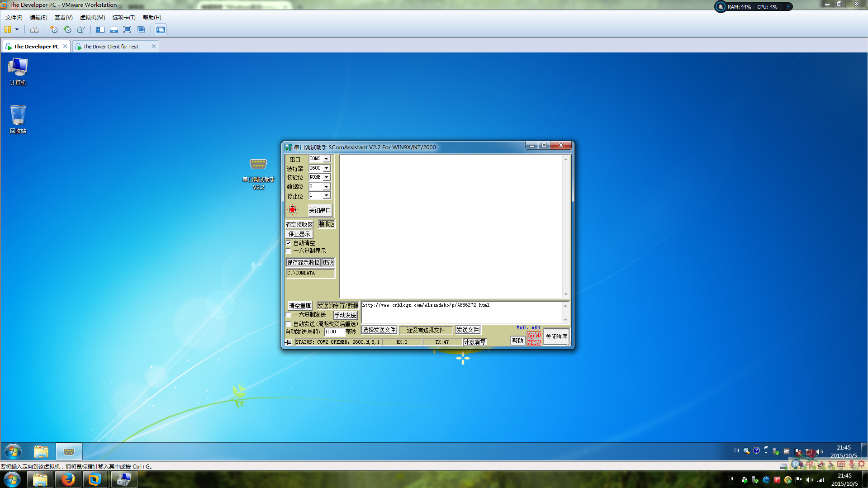Viewport: 868px width, 488px height.
Task: Toggle the thumbnail bar toolbar icon
Action: coord(114,29)
